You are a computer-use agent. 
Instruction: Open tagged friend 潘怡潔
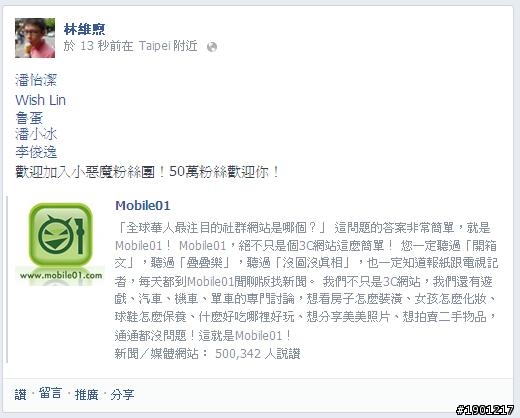point(36,80)
